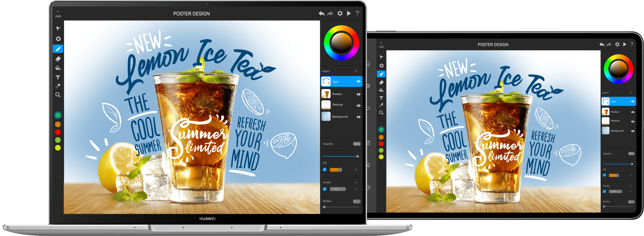The width and height of the screenshot is (644, 236).
Task: Toggle visibility of the Product layer
Action: point(359,94)
